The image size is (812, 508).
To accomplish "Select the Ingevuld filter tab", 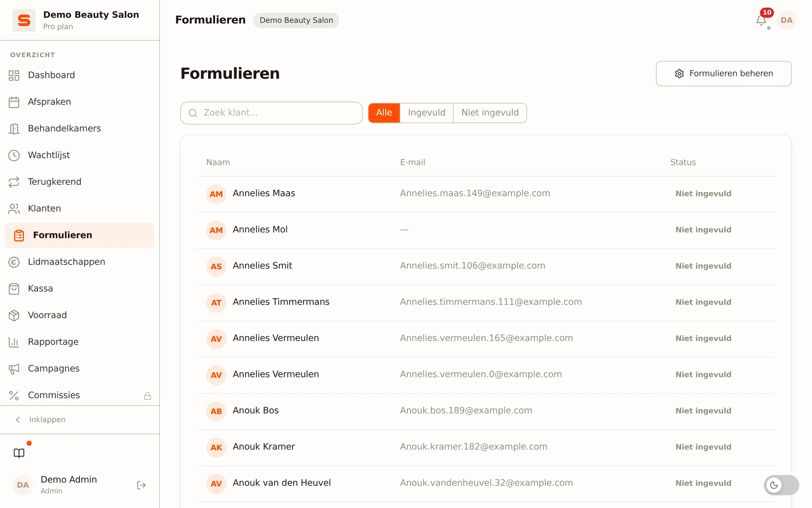I will (x=427, y=113).
